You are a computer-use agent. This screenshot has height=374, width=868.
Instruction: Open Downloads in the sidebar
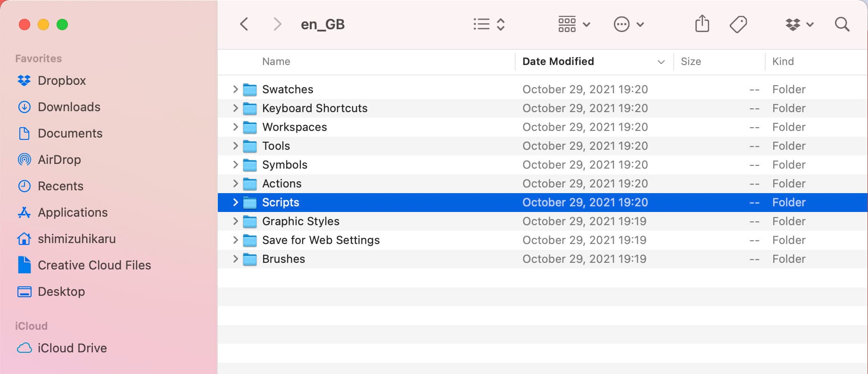(59, 107)
